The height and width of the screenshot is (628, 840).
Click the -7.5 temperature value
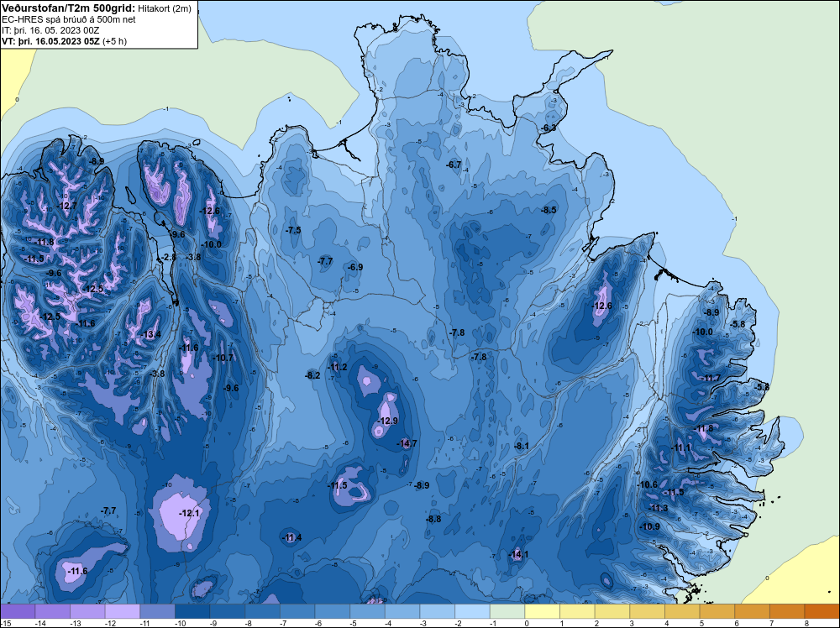293,230
